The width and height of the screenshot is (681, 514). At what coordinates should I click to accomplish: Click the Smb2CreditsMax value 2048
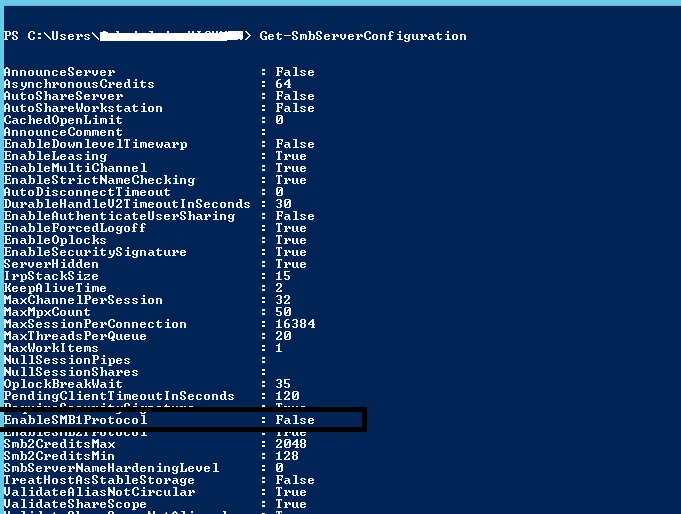290,444
